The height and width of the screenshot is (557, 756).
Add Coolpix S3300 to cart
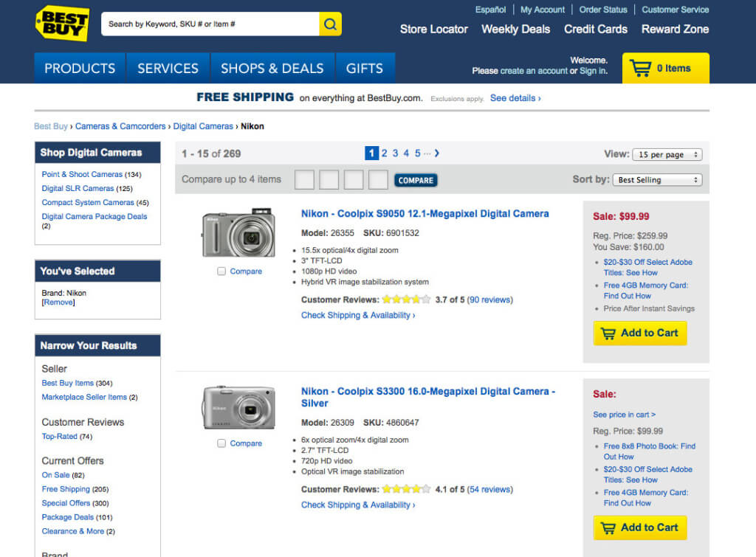(640, 527)
